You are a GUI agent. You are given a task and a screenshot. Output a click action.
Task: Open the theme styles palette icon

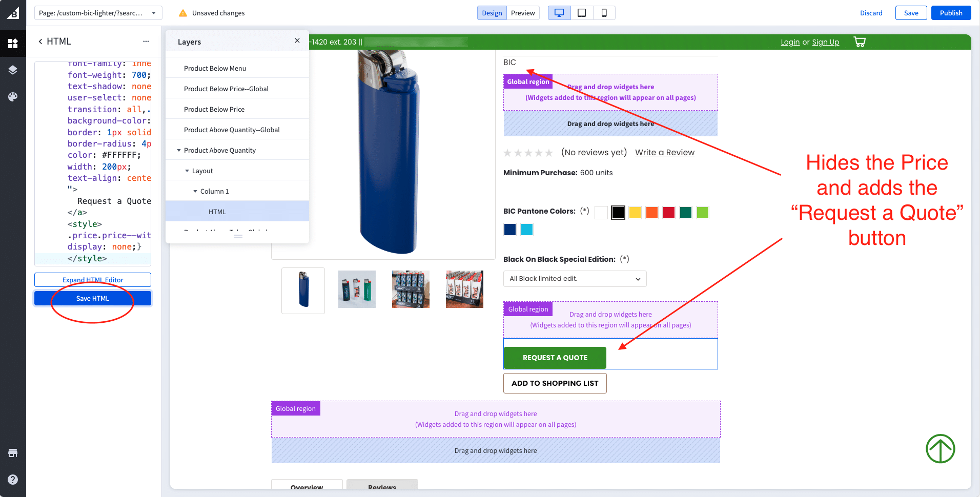tap(13, 97)
